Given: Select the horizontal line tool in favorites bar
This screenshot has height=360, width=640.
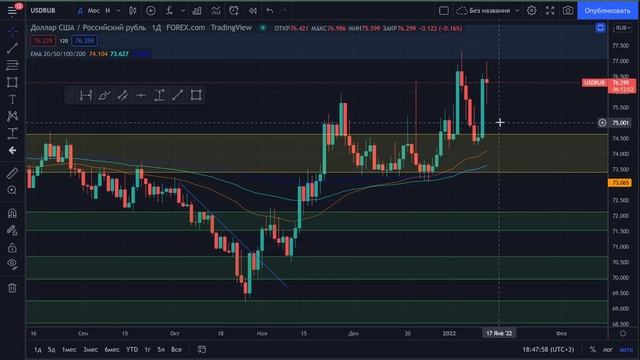Looking at the screenshot, I should (141, 96).
